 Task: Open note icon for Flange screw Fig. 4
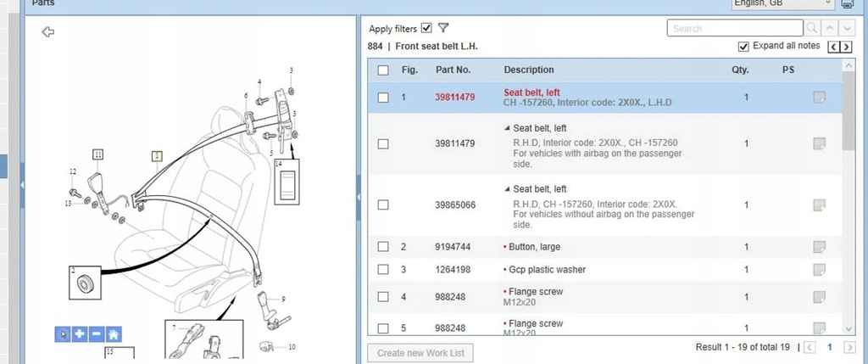pos(820,297)
